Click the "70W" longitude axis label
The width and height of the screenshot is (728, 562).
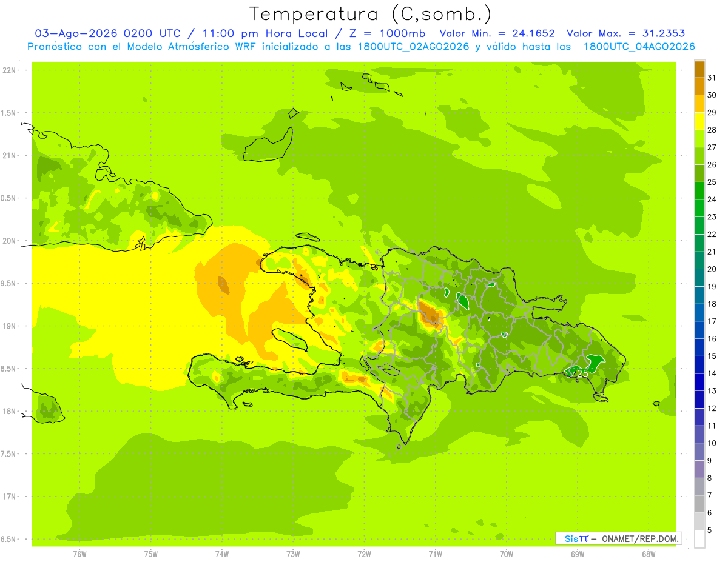507,554
